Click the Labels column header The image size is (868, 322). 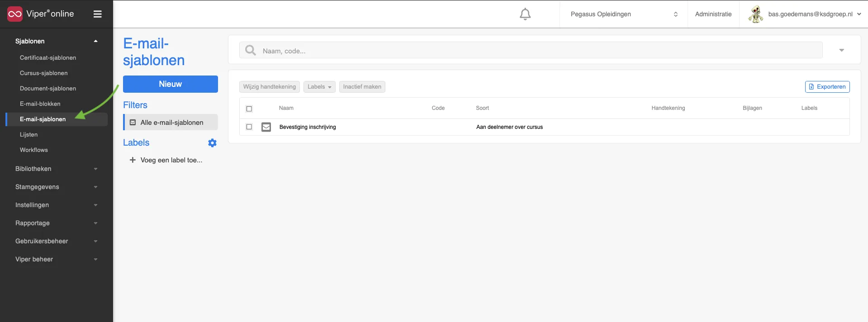(x=809, y=108)
